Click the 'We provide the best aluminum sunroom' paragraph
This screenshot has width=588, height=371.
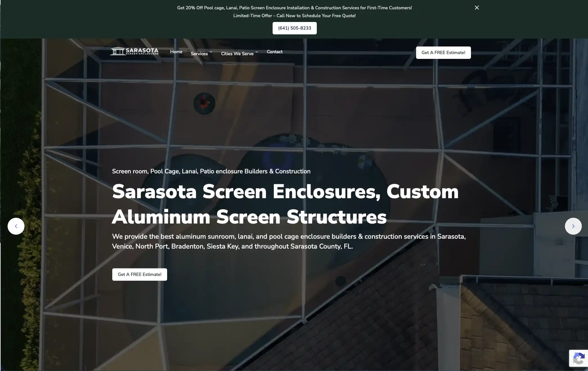[289, 241]
